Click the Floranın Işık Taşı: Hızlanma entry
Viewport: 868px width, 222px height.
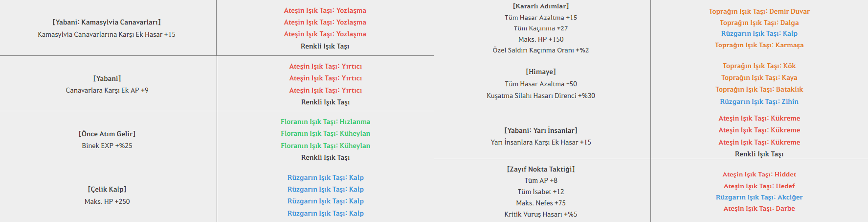[325, 122]
